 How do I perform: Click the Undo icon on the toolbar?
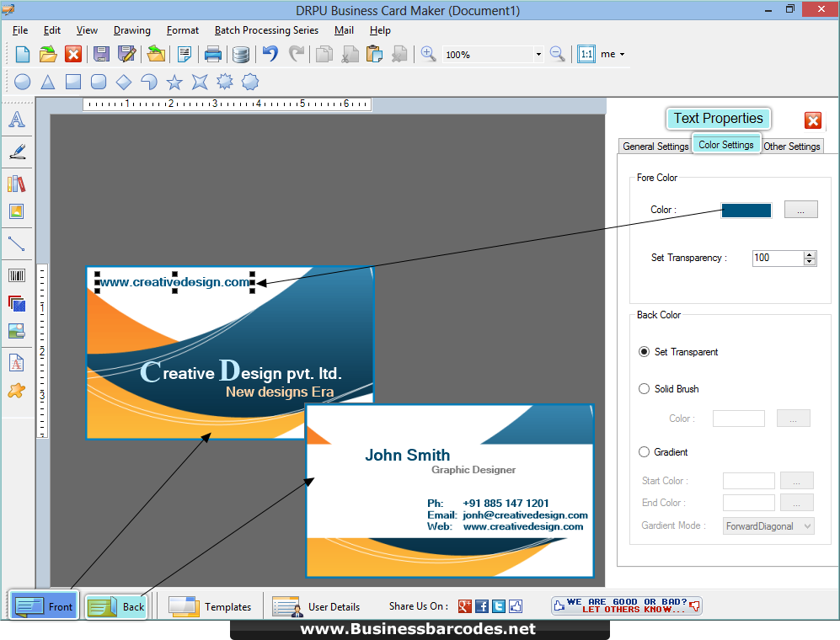point(269,53)
